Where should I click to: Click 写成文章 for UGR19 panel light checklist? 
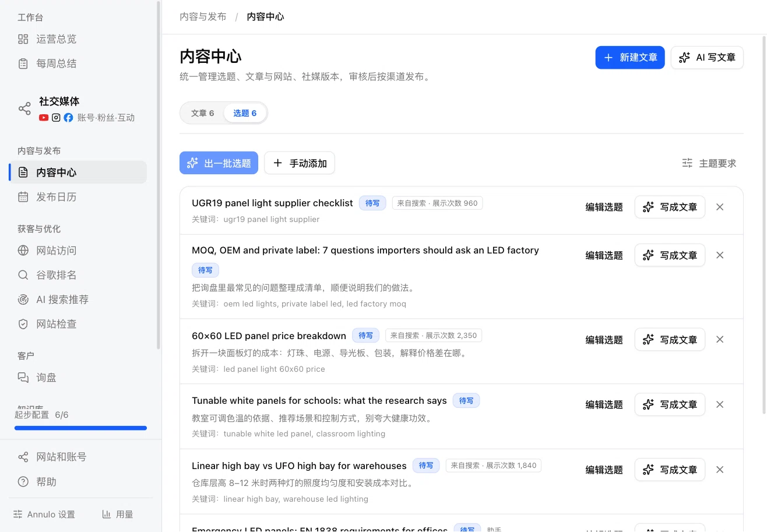point(670,207)
